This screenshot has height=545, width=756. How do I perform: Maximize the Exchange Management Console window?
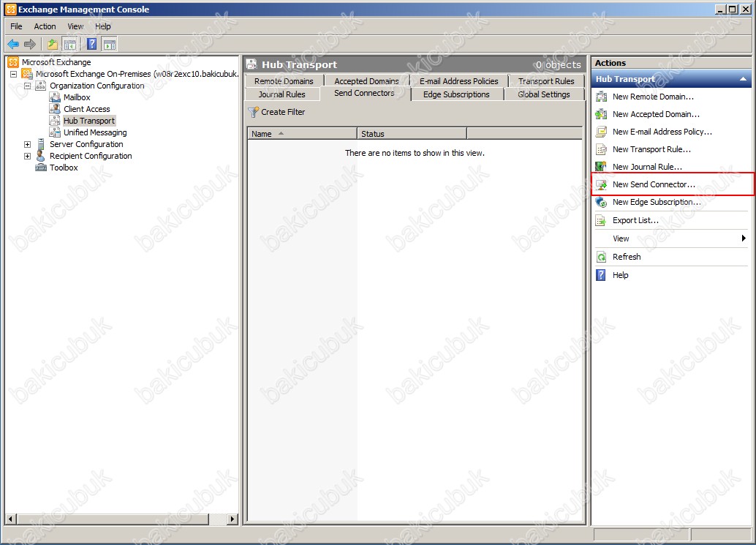pyautogui.click(x=733, y=10)
